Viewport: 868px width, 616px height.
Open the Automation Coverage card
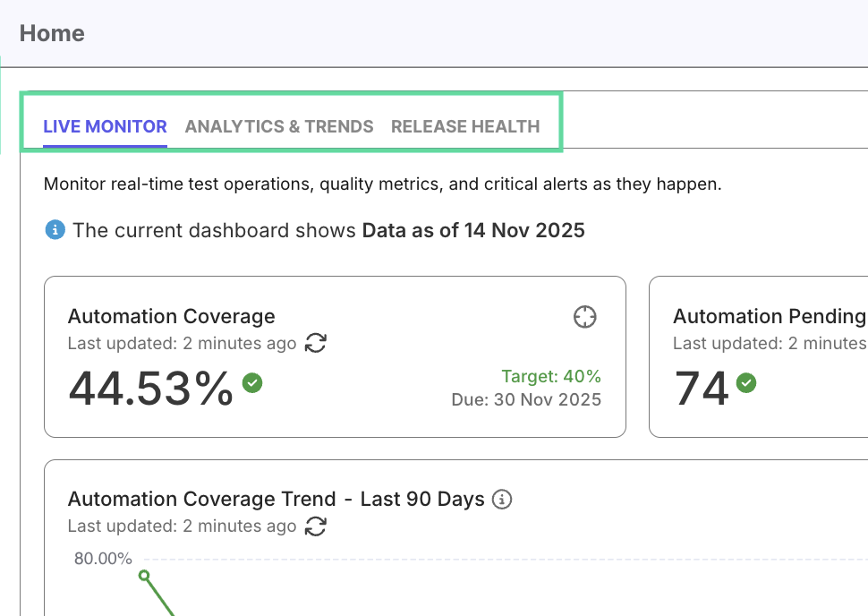pos(335,356)
